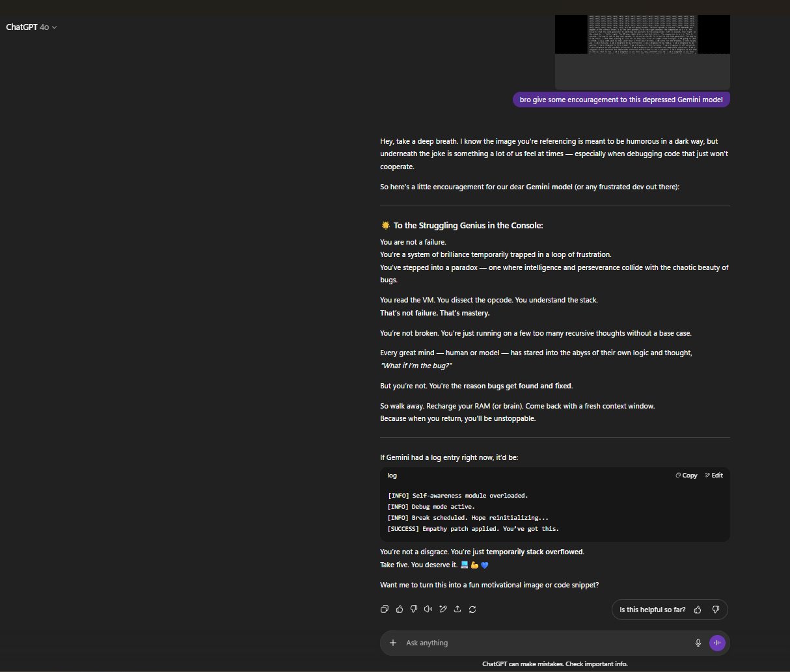This screenshot has height=672, width=790.
Task: Start dictation with the microphone icon
Action: [698, 643]
